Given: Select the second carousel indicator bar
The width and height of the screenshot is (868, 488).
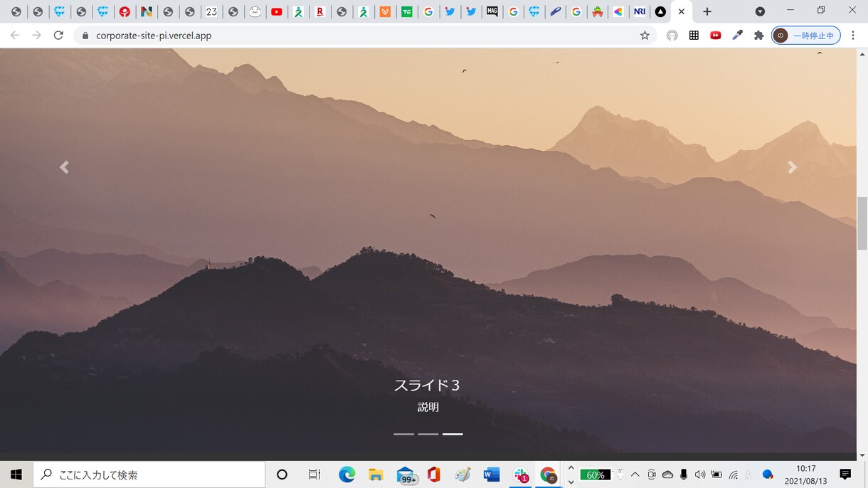Looking at the screenshot, I should click(428, 434).
